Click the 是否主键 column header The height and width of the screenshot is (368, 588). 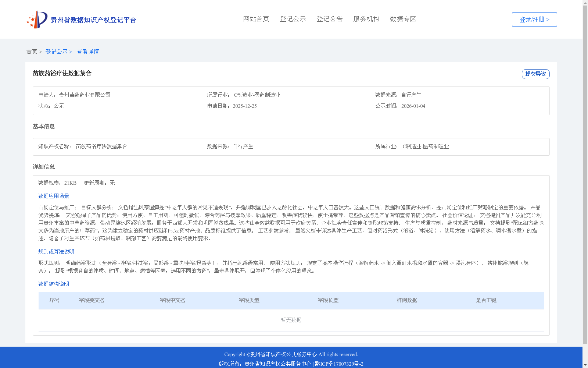click(486, 300)
